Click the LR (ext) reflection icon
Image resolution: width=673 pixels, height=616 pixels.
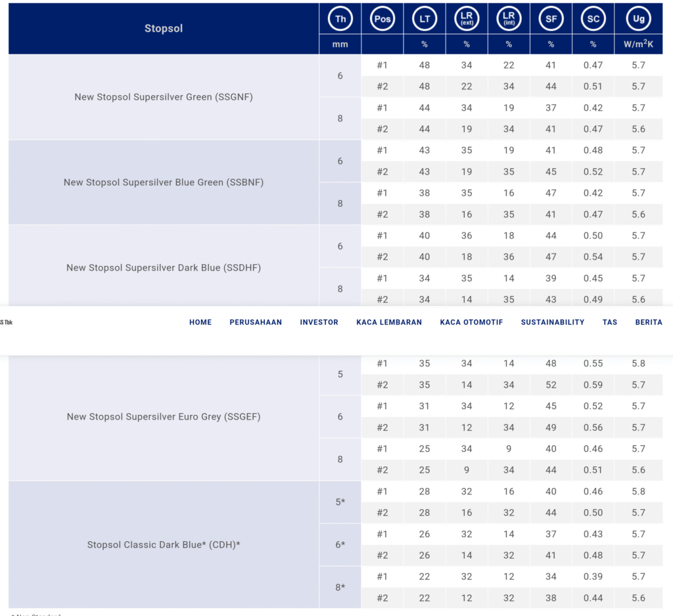(x=467, y=19)
